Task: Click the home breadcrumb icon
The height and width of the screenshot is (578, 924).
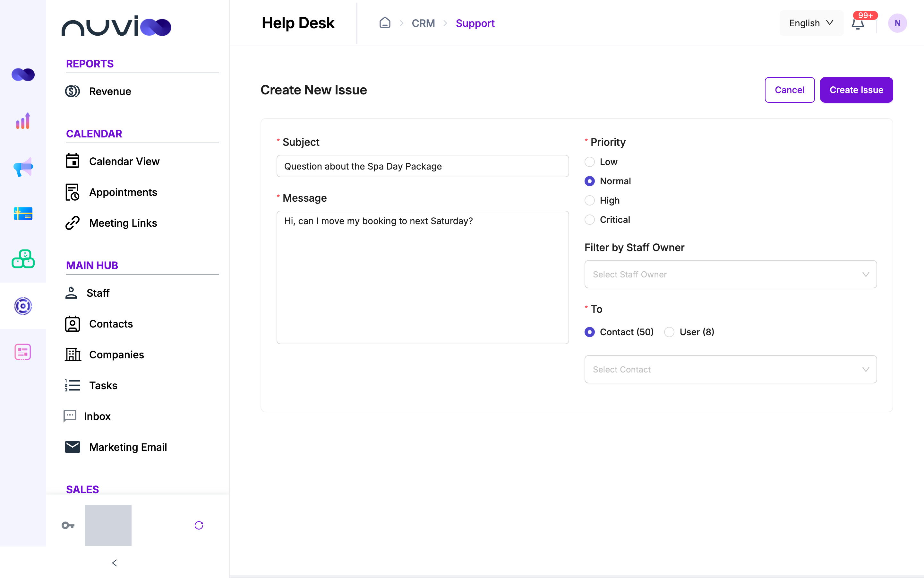Action: 385,23
